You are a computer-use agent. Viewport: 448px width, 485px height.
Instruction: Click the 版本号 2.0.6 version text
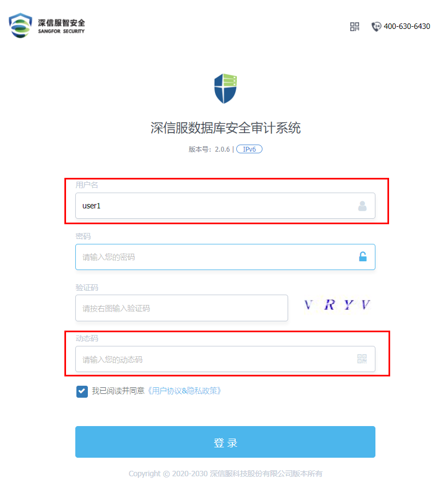pyautogui.click(x=209, y=149)
